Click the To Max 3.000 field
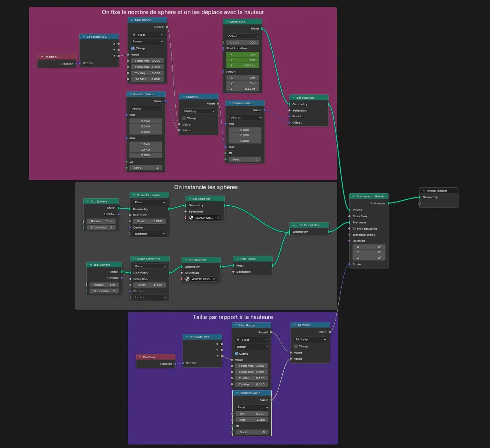The image size is (490, 448). (x=147, y=79)
